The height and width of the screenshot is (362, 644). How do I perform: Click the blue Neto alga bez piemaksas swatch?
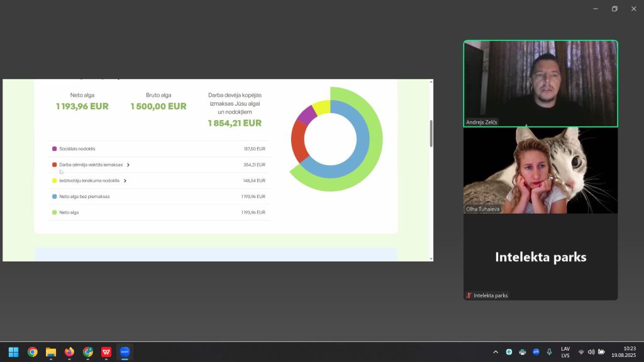pyautogui.click(x=55, y=197)
